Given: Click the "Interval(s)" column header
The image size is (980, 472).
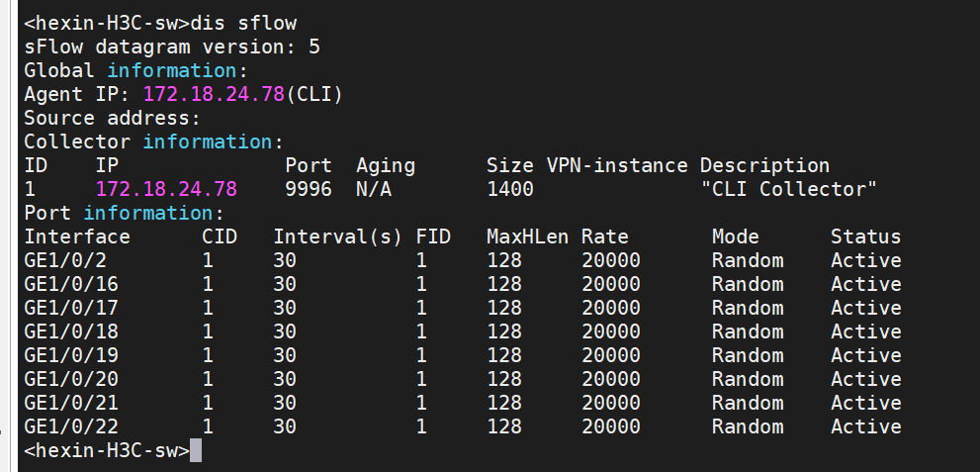Looking at the screenshot, I should tap(338, 236).
